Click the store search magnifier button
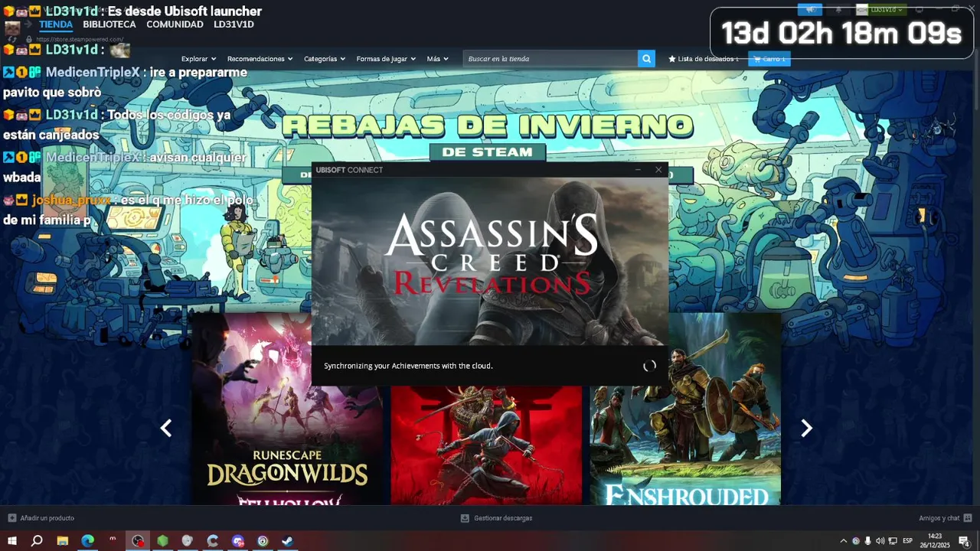Viewport: 980px width, 551px height. 647,59
